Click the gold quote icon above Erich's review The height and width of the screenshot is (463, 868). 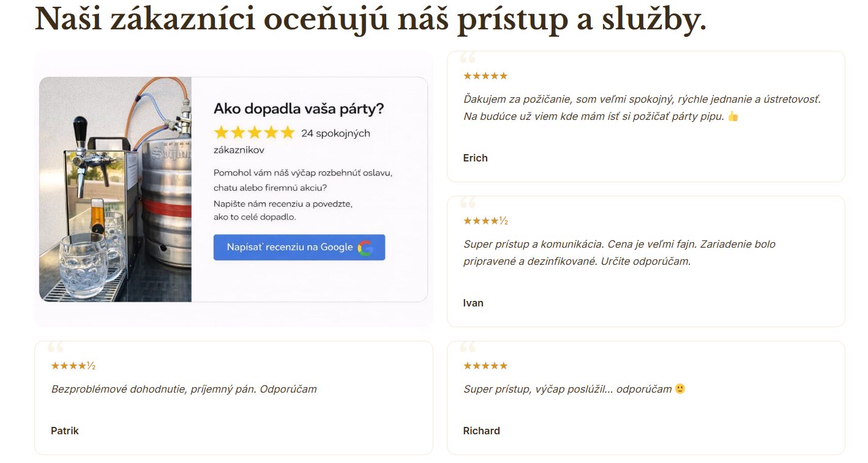[x=467, y=59]
